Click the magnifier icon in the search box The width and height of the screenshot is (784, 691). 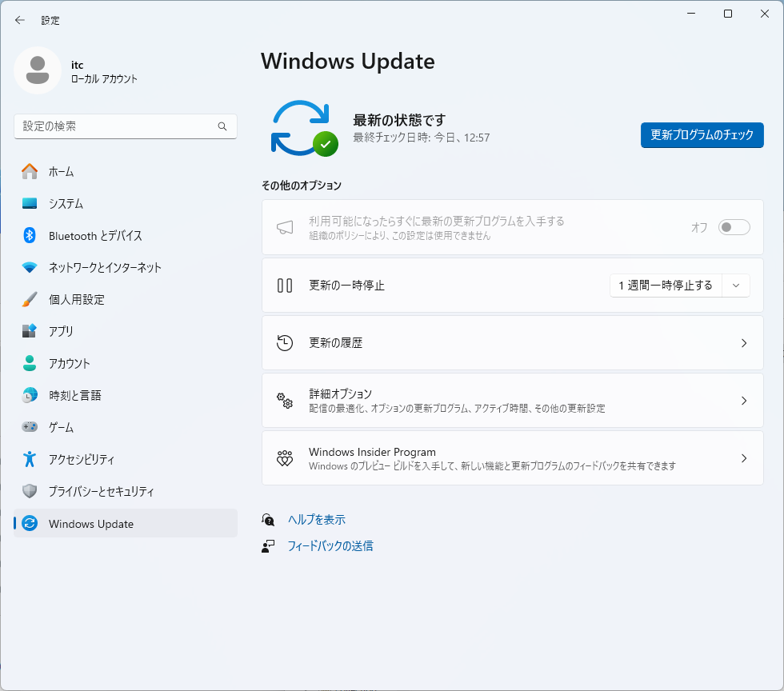tap(222, 126)
